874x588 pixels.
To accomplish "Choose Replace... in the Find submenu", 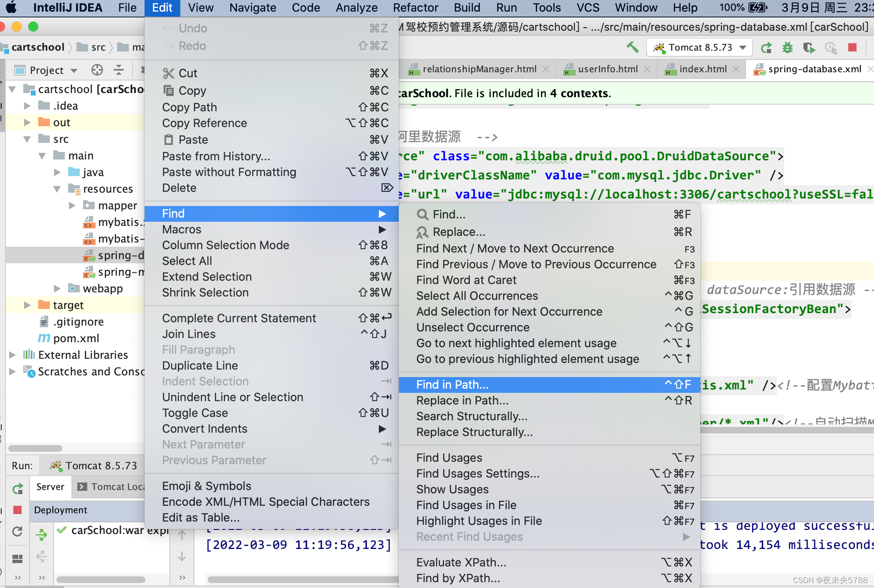I will [x=459, y=232].
